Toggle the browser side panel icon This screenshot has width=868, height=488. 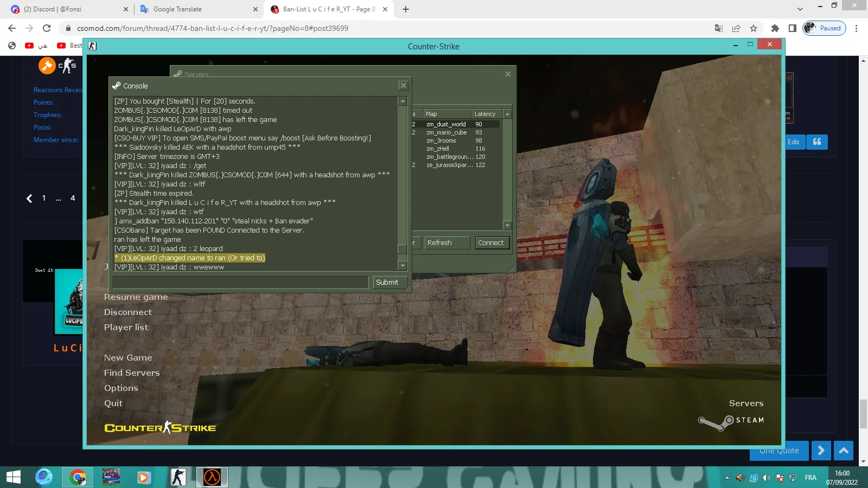click(x=792, y=28)
